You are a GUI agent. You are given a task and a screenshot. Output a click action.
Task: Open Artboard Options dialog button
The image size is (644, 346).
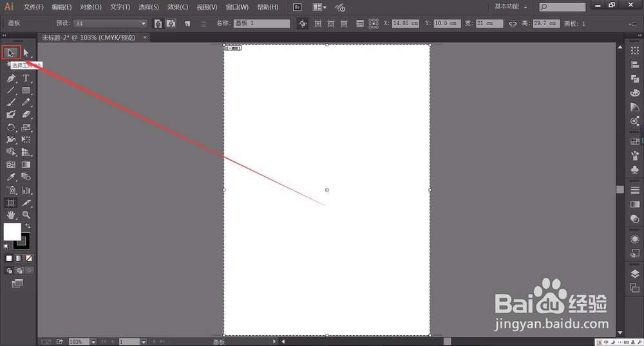click(360, 24)
